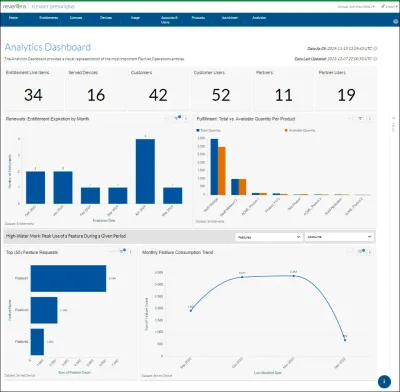Click the Entitlement Line Items tile showing 34
400x392 pixels.
tap(34, 89)
